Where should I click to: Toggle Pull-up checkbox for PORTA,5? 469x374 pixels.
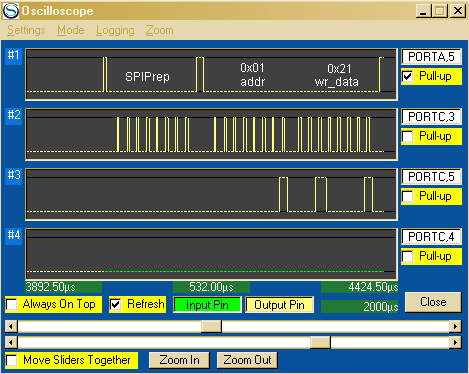tap(408, 76)
